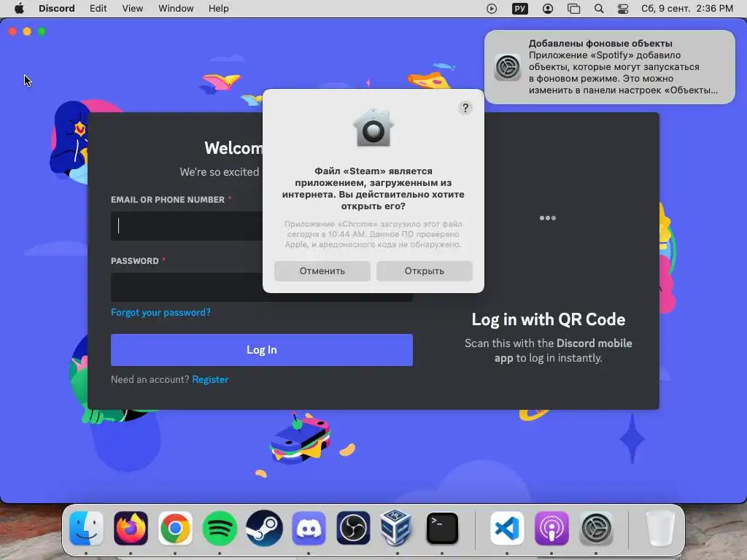Open the Edit menu

98,9
